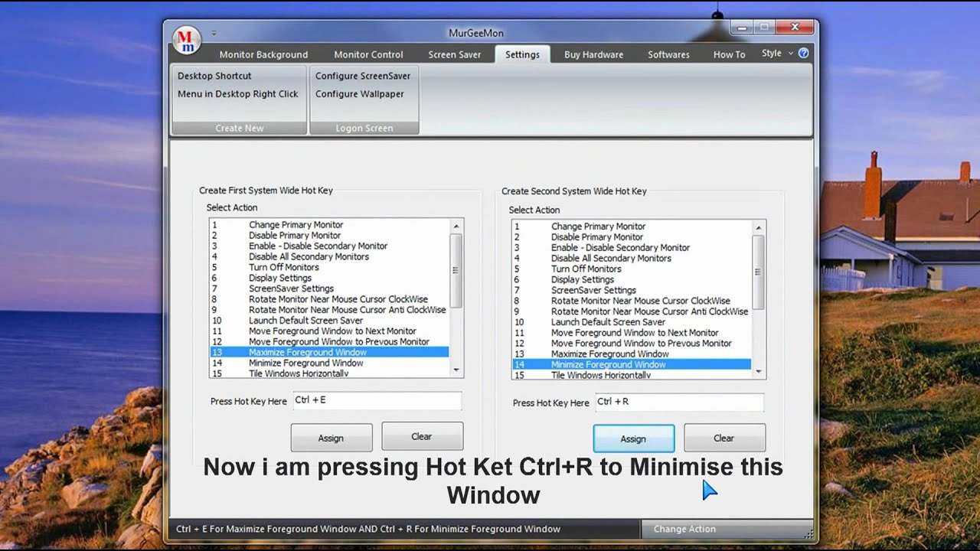Click the second action list scroll up arrow
The width and height of the screenshot is (980, 551).
click(x=759, y=227)
